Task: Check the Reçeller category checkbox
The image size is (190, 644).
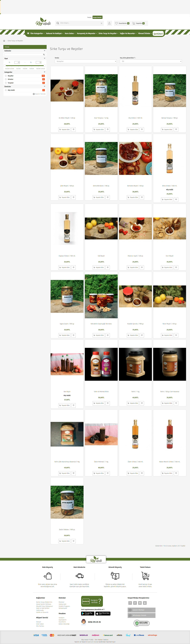Action: pos(6,76)
